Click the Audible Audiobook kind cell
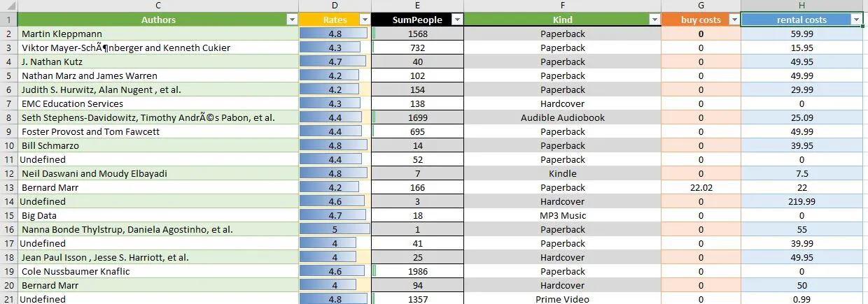This screenshot has height=304, width=868. (x=562, y=117)
